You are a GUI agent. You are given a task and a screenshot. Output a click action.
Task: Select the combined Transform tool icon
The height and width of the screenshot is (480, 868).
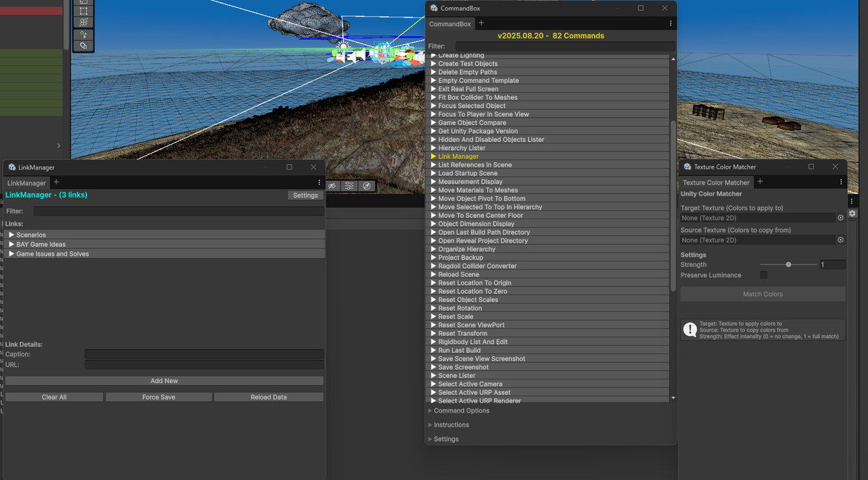[x=83, y=22]
